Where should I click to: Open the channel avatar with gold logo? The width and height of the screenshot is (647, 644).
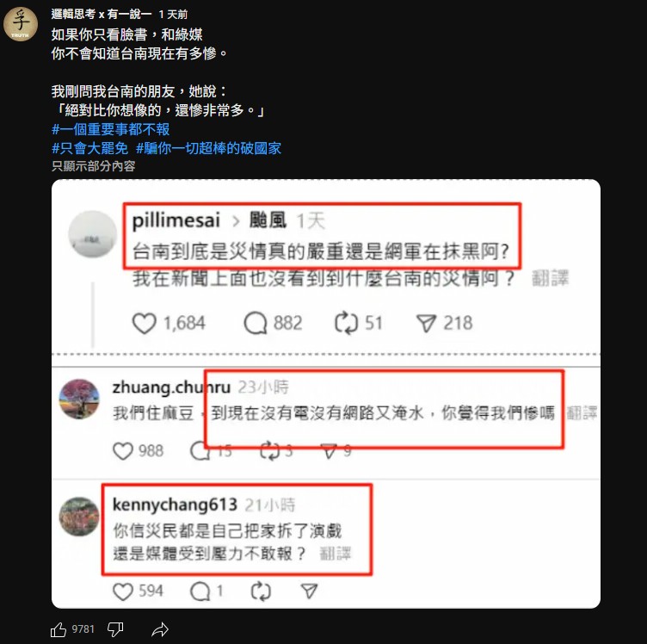(21, 23)
